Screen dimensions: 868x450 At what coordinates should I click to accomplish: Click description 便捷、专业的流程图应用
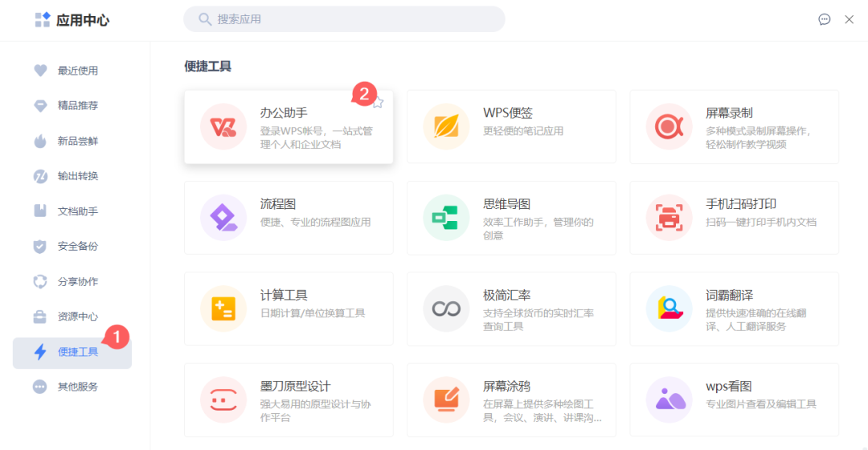tap(316, 223)
